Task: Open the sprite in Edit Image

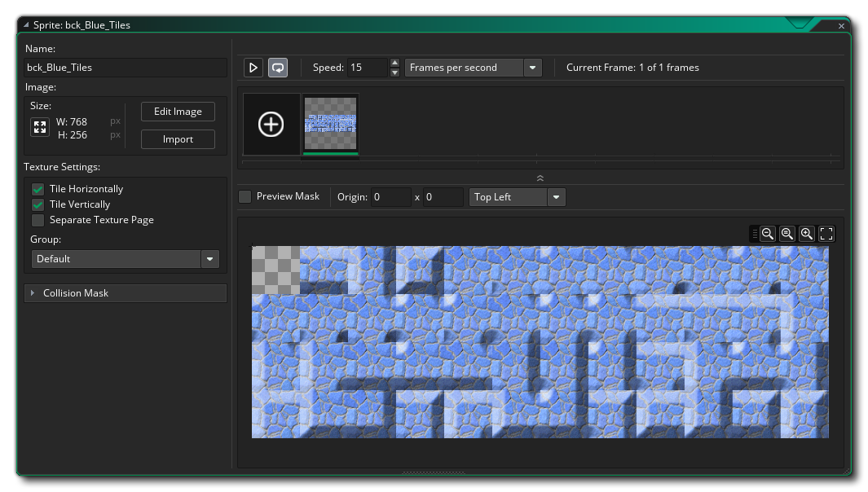Action: point(178,112)
